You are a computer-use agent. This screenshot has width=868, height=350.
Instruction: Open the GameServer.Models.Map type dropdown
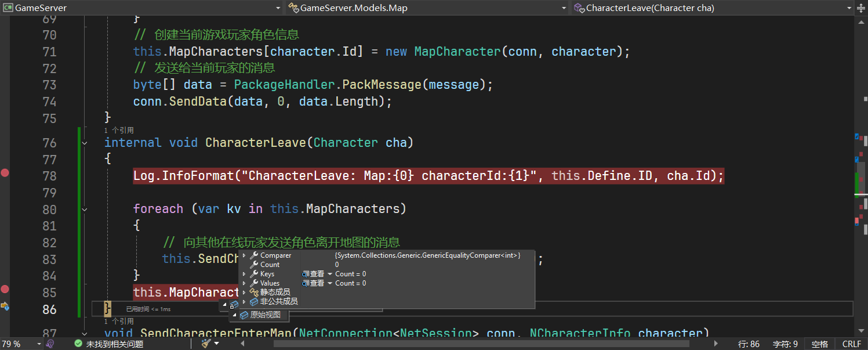pyautogui.click(x=427, y=8)
